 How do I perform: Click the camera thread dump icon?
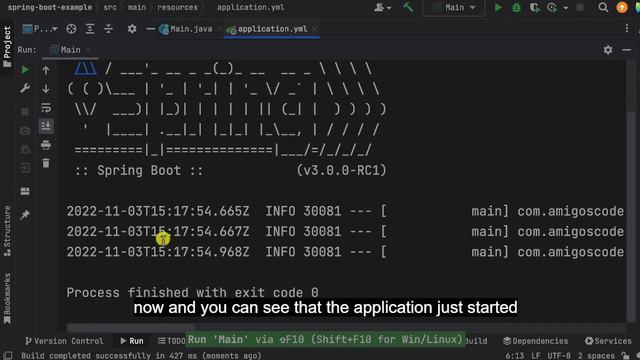[25, 131]
